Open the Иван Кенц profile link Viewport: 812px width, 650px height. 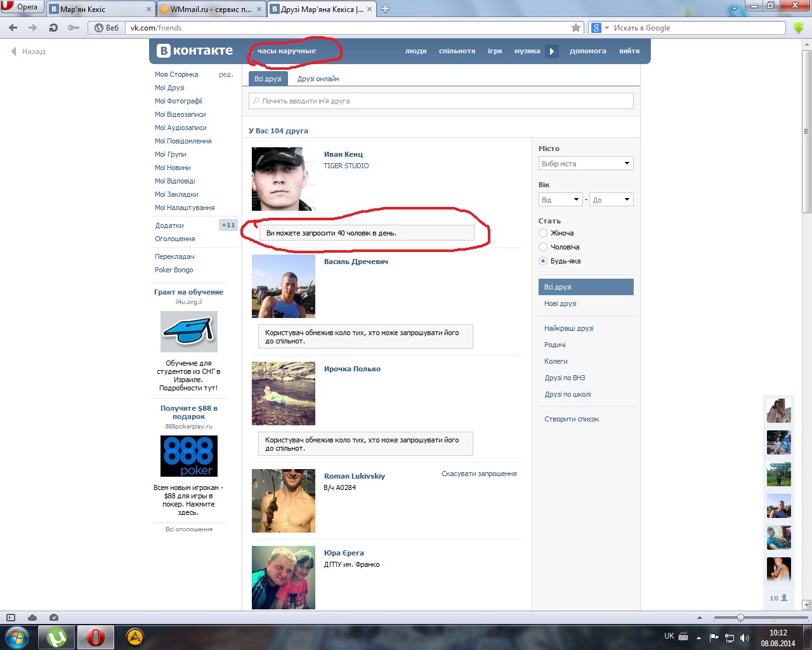343,154
